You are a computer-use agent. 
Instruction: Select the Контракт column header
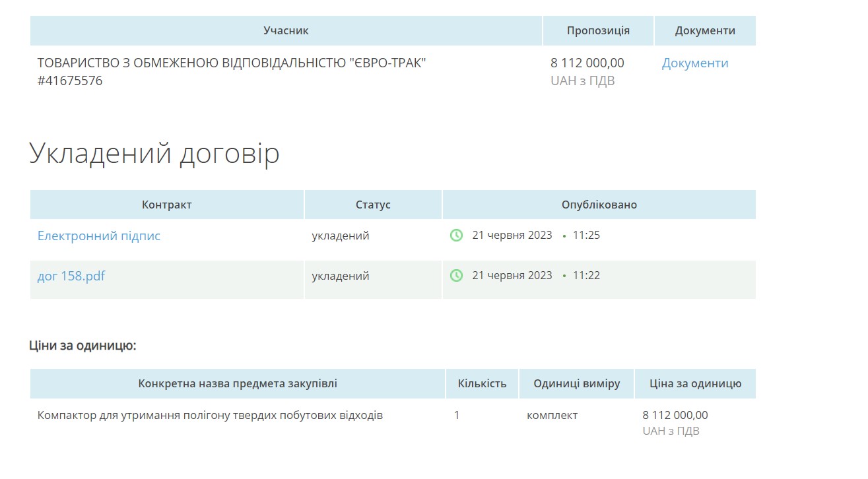point(167,205)
